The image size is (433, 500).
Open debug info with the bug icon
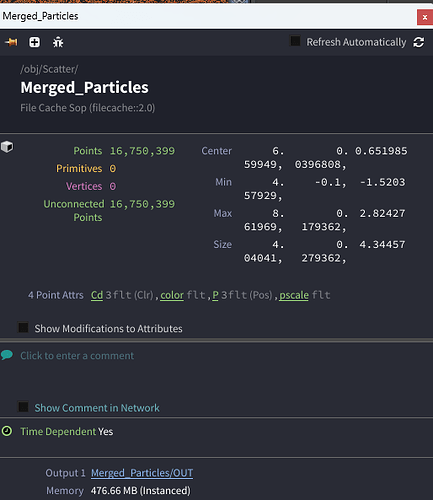(x=58, y=42)
